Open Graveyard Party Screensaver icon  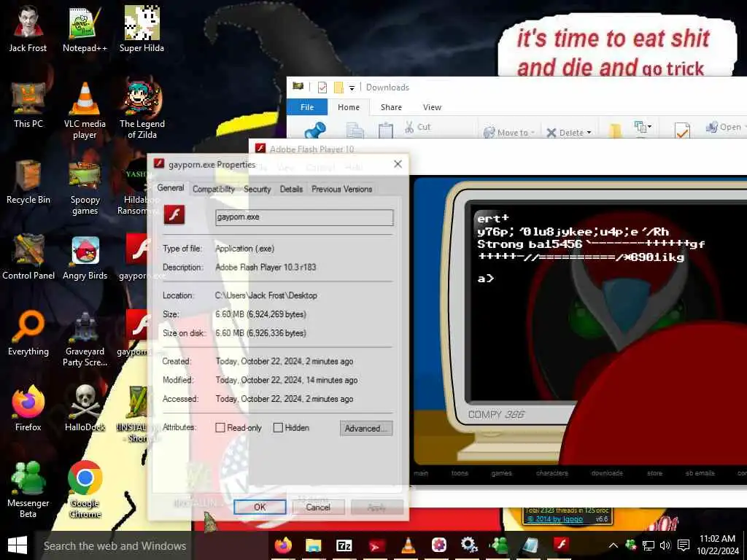(85, 338)
